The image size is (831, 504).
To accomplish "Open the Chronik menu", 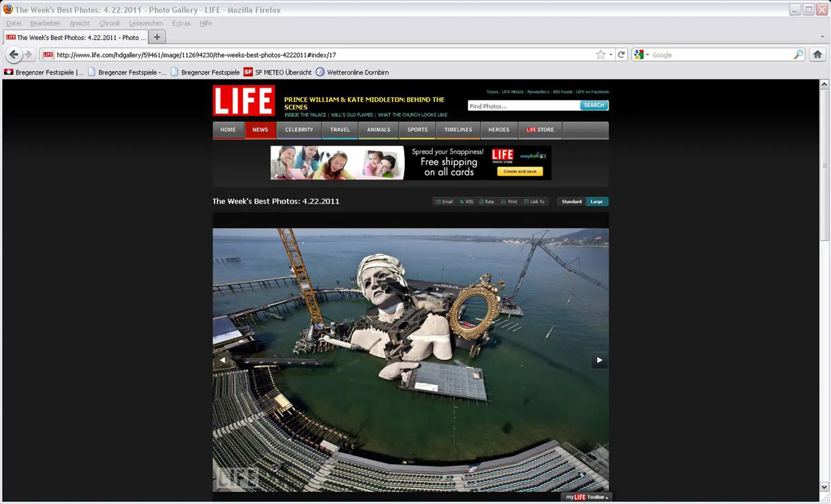I will [x=110, y=23].
